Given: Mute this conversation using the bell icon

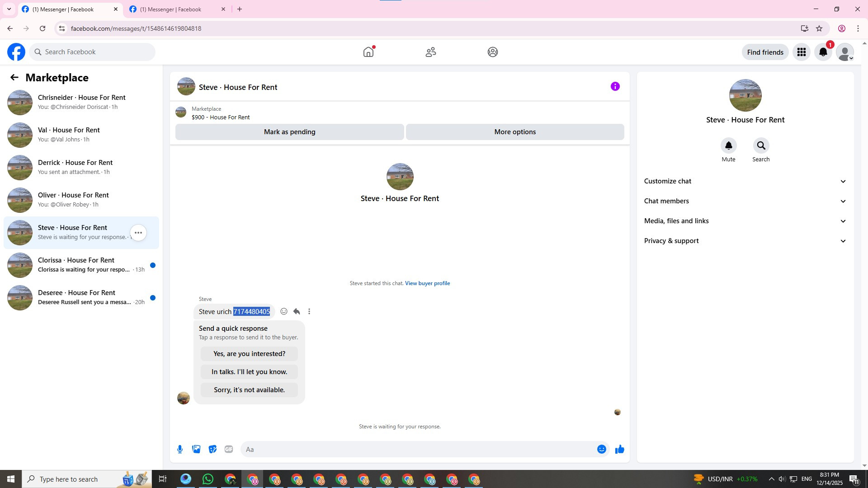Looking at the screenshot, I should (x=728, y=145).
